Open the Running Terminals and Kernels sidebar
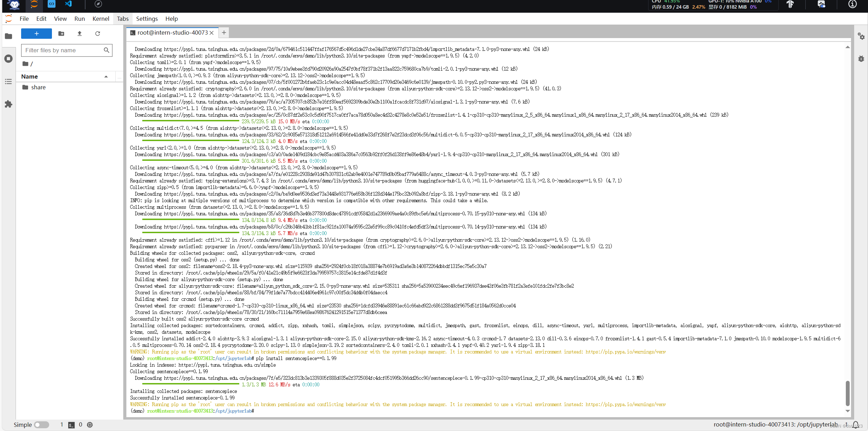 coord(9,59)
